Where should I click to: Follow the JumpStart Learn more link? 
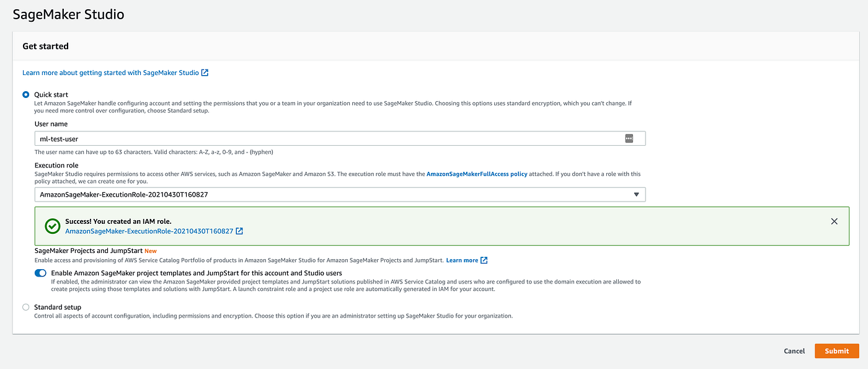[x=462, y=260]
